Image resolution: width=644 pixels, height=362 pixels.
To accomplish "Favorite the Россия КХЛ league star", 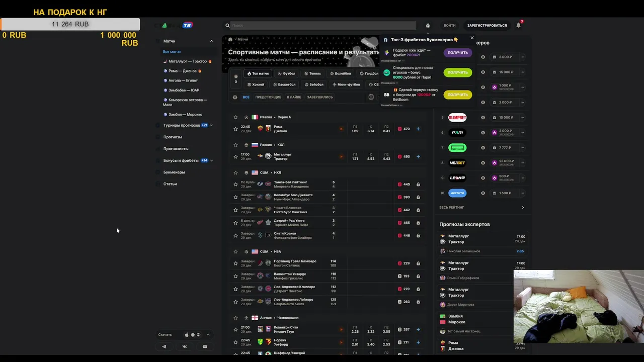I will 235,145.
